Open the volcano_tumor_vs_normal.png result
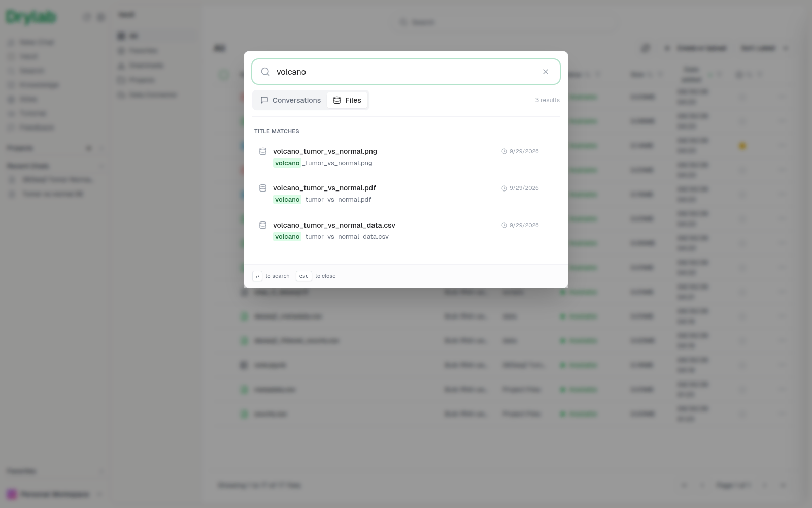This screenshot has height=508, width=812. pos(406,157)
